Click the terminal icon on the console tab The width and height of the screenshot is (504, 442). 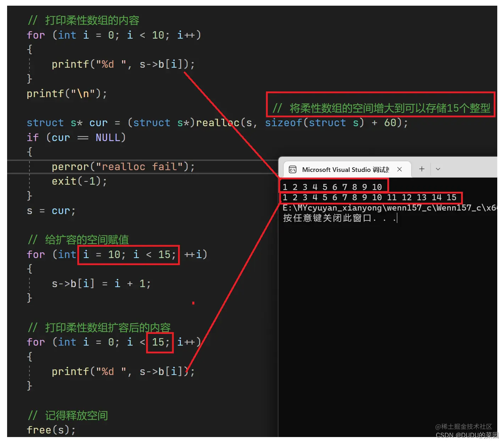[x=293, y=169]
